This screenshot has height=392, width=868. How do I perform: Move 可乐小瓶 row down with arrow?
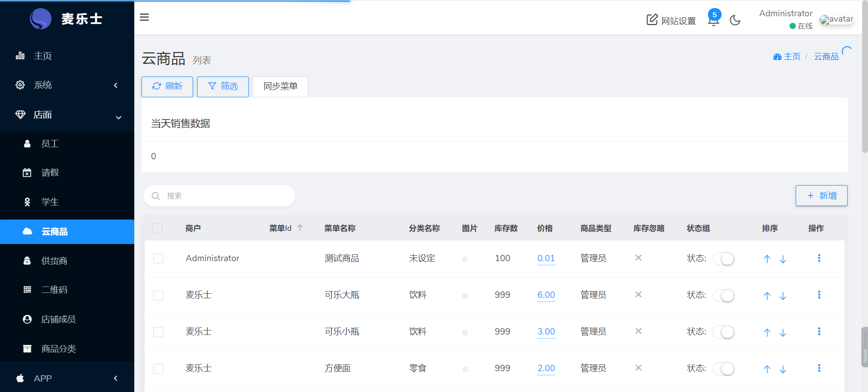click(783, 332)
